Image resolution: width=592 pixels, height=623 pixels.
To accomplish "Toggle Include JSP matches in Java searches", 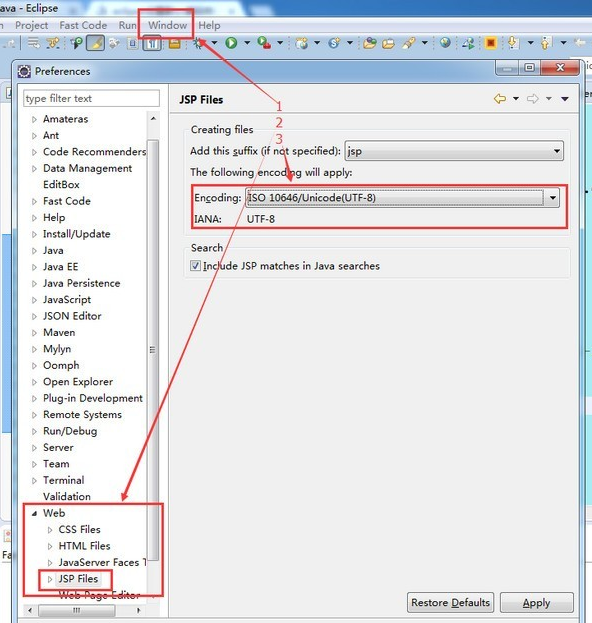I will coord(195,265).
